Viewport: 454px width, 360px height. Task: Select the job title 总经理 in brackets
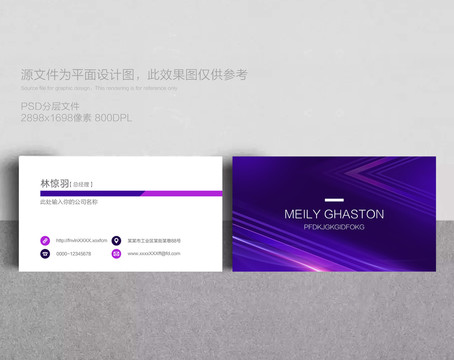click(81, 184)
